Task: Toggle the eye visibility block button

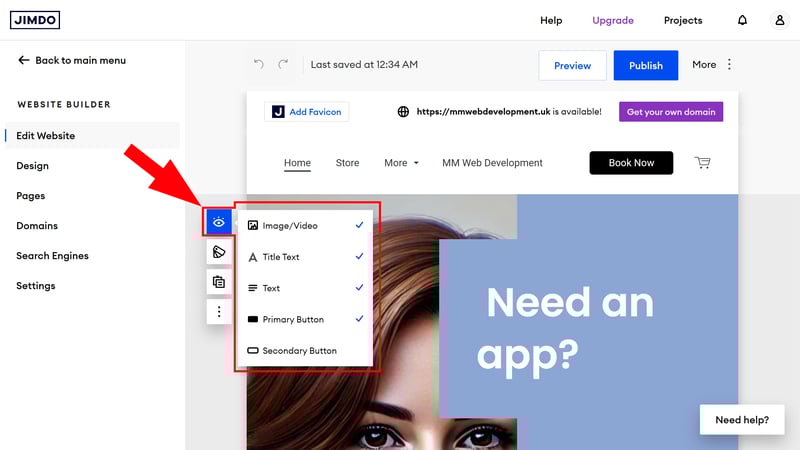Action: tap(219, 222)
